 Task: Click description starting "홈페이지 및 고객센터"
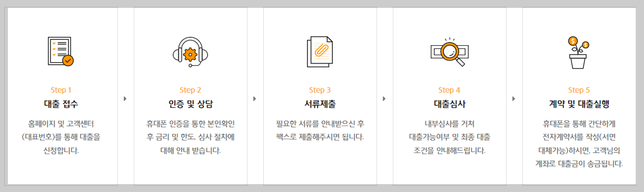61,138
